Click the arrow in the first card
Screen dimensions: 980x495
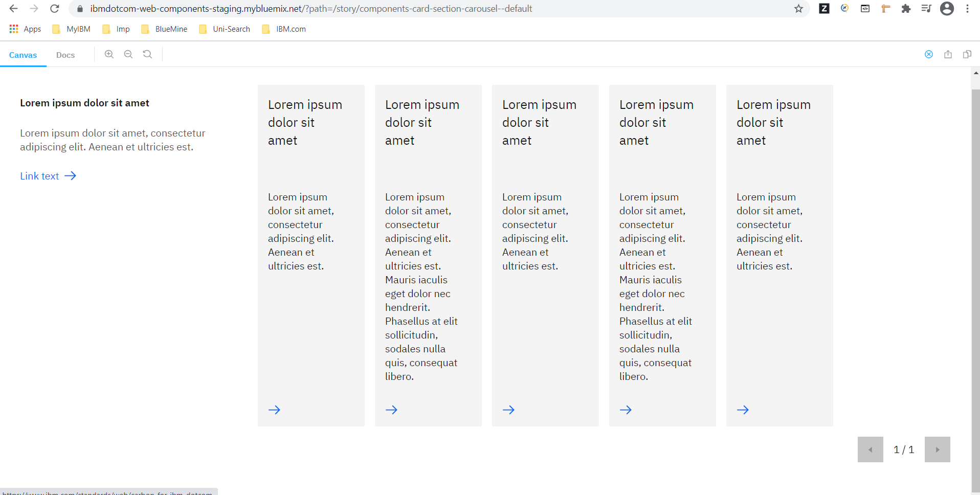(x=274, y=410)
